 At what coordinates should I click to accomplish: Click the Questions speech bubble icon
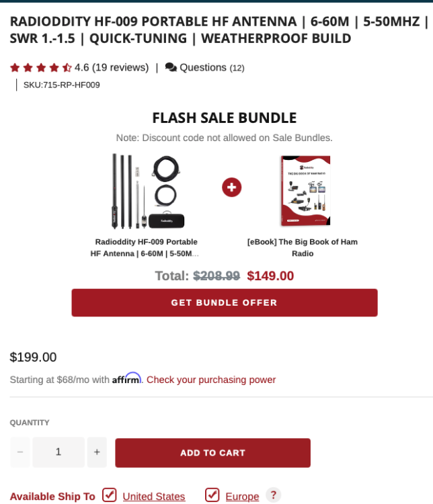[x=171, y=67]
